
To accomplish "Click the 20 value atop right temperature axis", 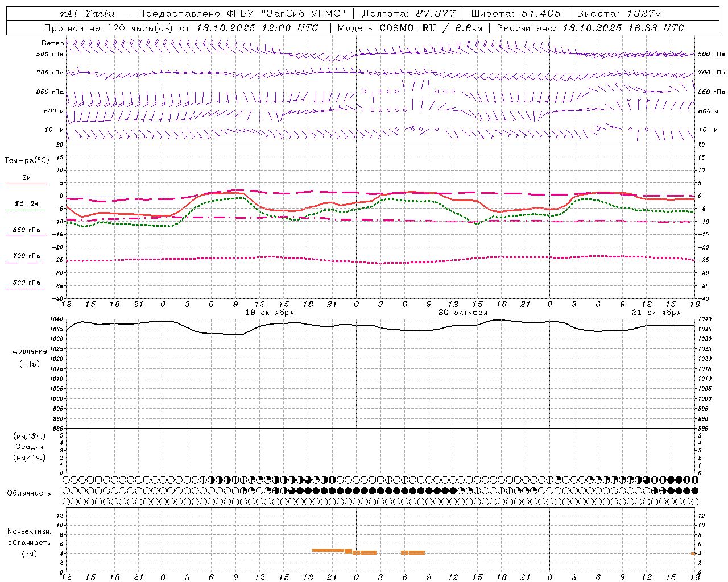I will point(701,144).
